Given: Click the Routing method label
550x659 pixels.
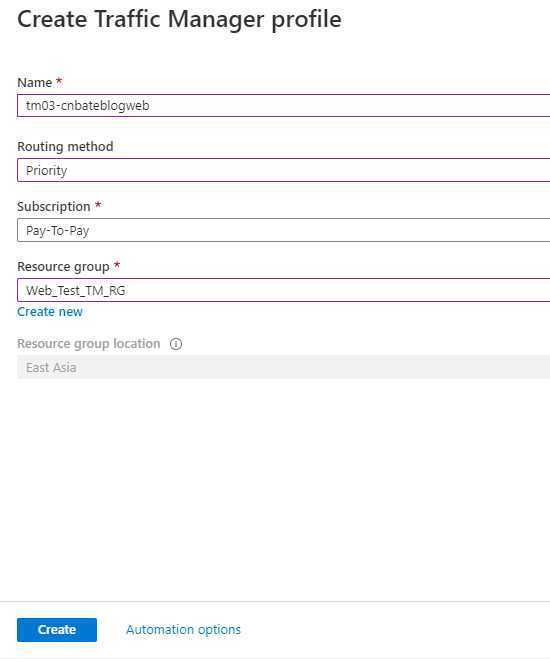Looking at the screenshot, I should [x=65, y=147].
